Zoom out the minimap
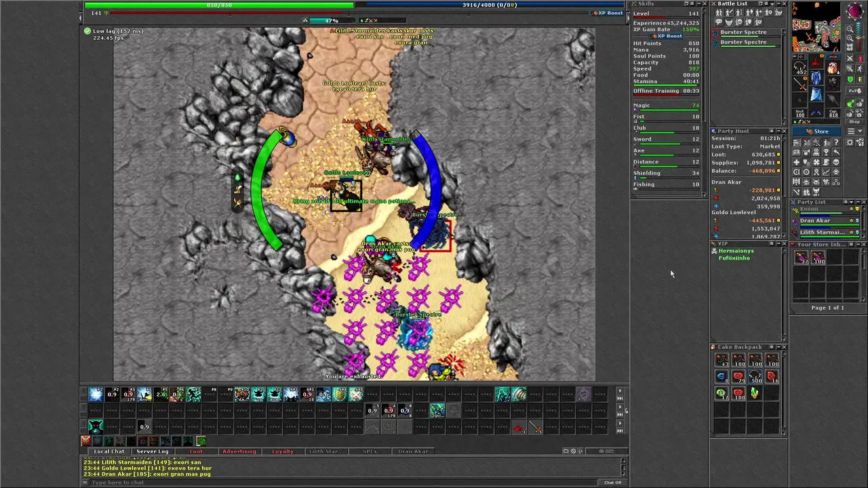The height and width of the screenshot is (488, 868). click(850, 29)
